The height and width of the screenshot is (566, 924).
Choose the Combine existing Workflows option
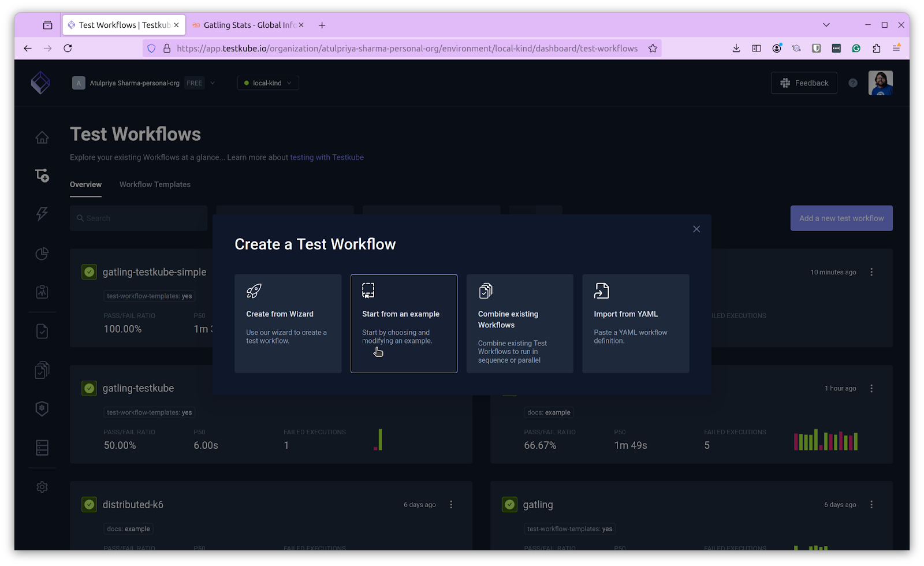[x=520, y=323]
